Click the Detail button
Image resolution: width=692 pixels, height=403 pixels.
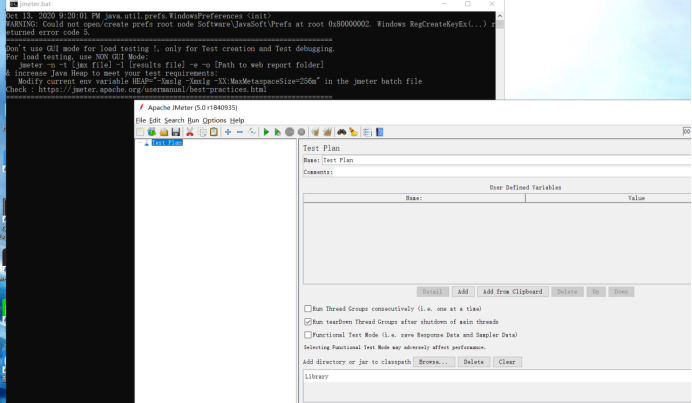[x=432, y=292]
